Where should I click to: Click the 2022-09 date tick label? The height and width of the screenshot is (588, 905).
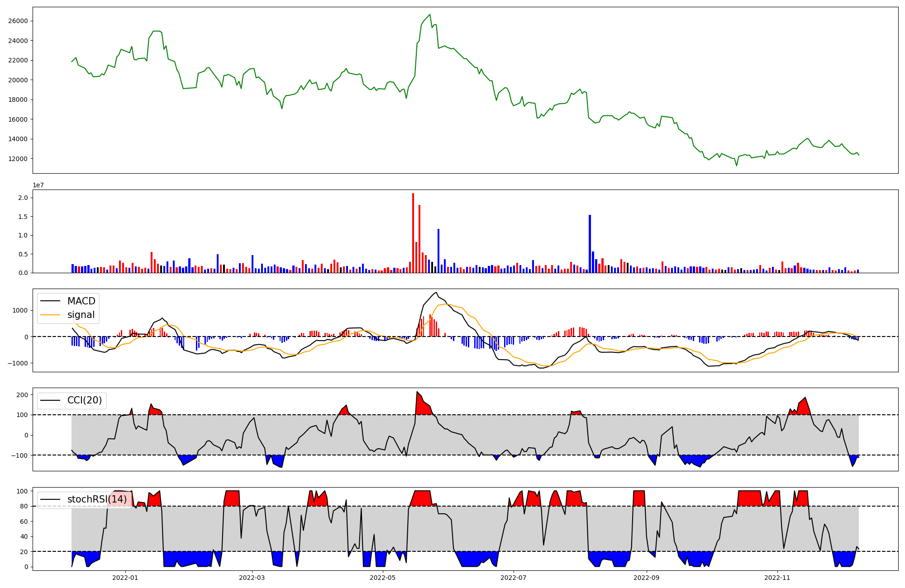(646, 578)
